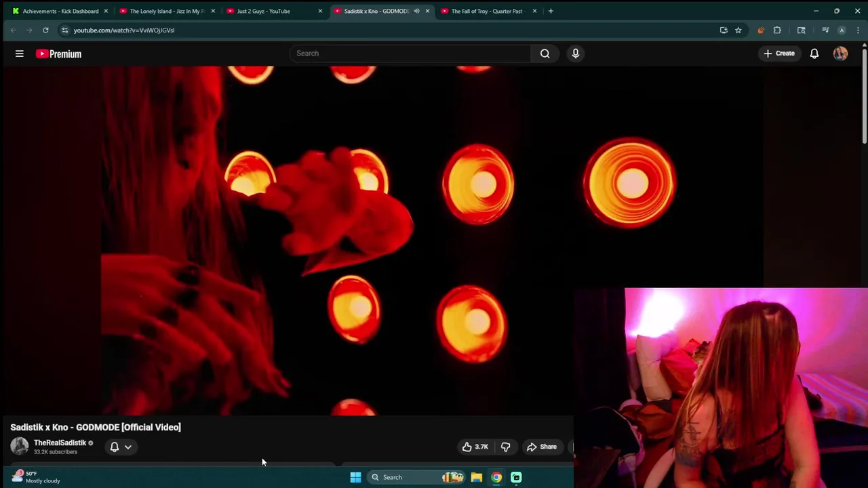Open the YouTube hamburger guide menu

pyautogui.click(x=20, y=54)
